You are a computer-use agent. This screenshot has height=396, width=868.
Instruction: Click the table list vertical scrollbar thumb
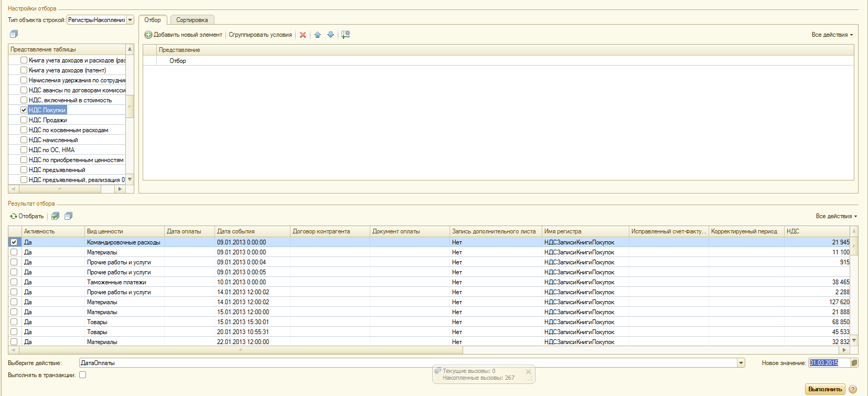click(130, 106)
